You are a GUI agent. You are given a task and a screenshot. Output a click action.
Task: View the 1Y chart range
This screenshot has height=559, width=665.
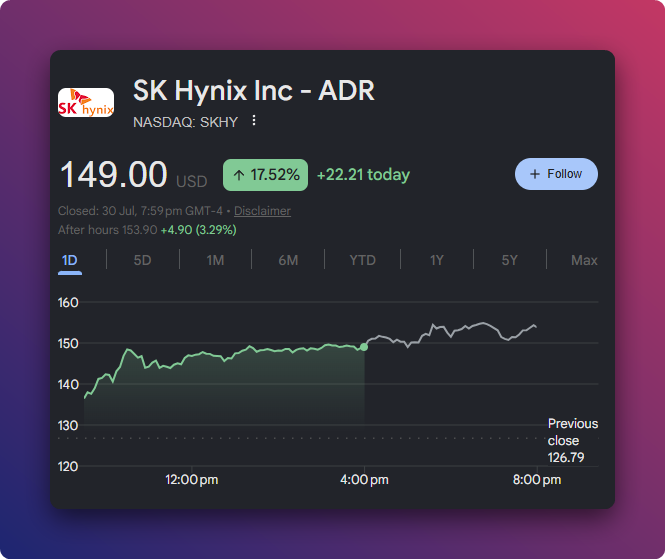436,260
